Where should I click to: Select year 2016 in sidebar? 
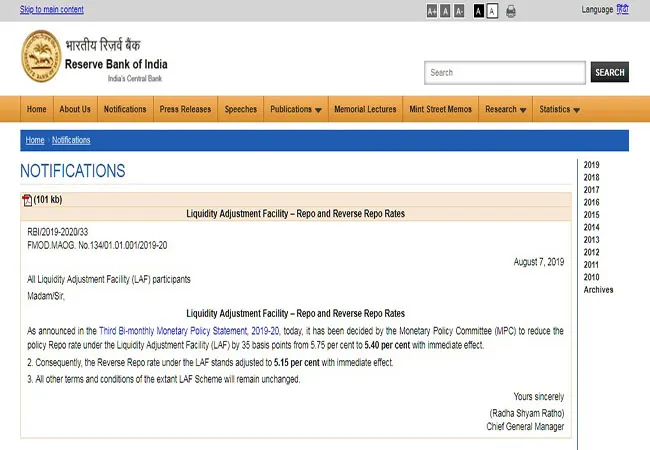point(592,202)
